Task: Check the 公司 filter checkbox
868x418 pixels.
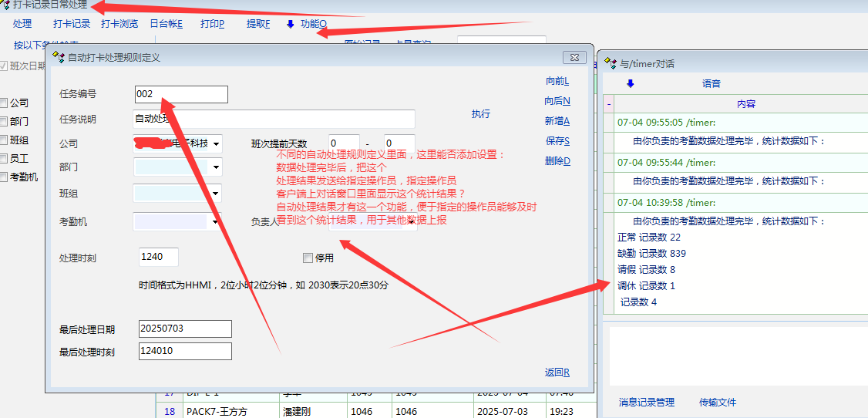Action: tap(5, 103)
